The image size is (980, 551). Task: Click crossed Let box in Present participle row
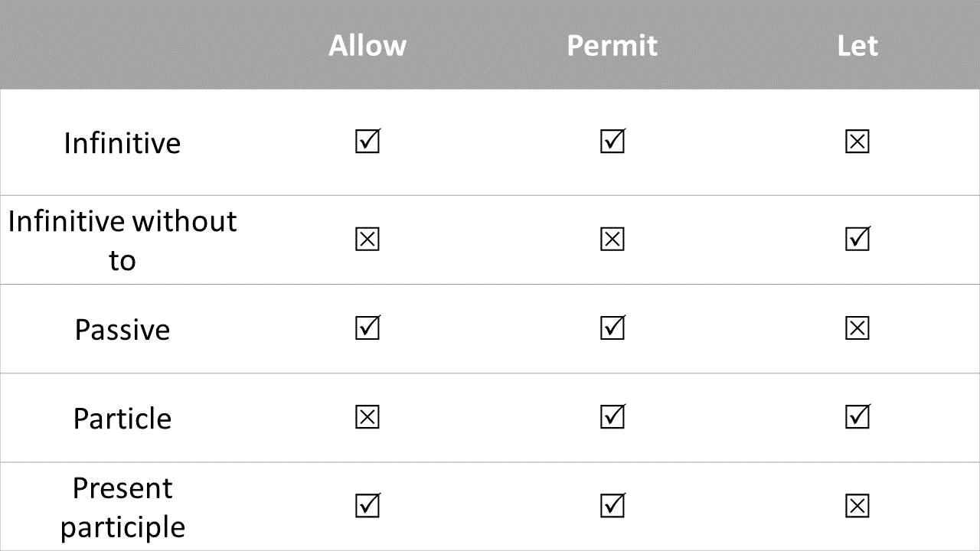tap(857, 507)
